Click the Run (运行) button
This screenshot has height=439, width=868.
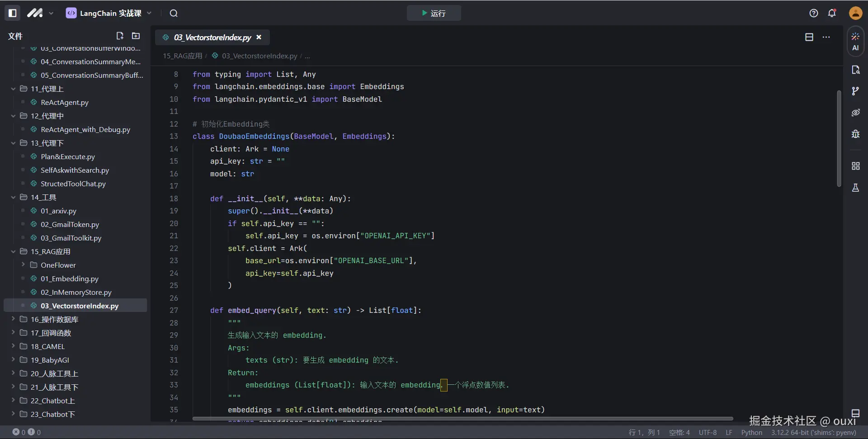coord(434,13)
